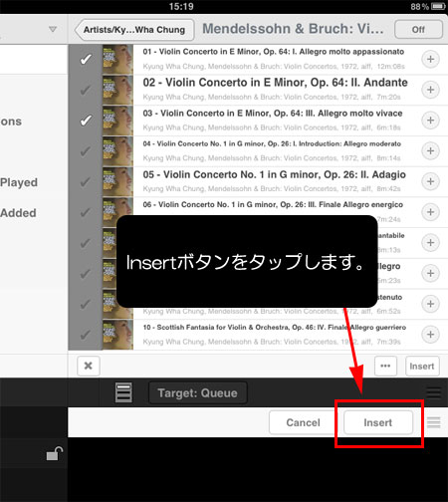
Task: Open album art thumbnail of track 05
Action: (x=117, y=181)
